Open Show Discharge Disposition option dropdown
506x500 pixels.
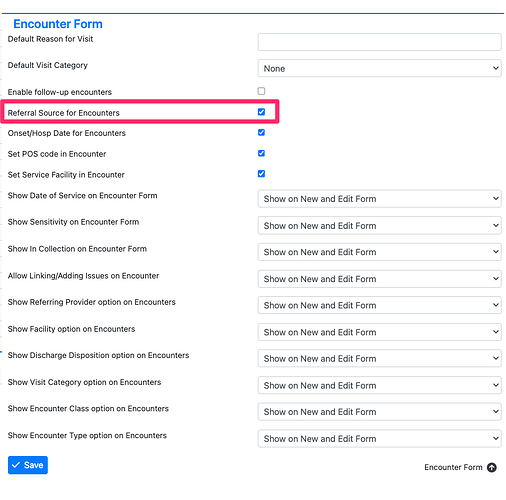pos(379,358)
